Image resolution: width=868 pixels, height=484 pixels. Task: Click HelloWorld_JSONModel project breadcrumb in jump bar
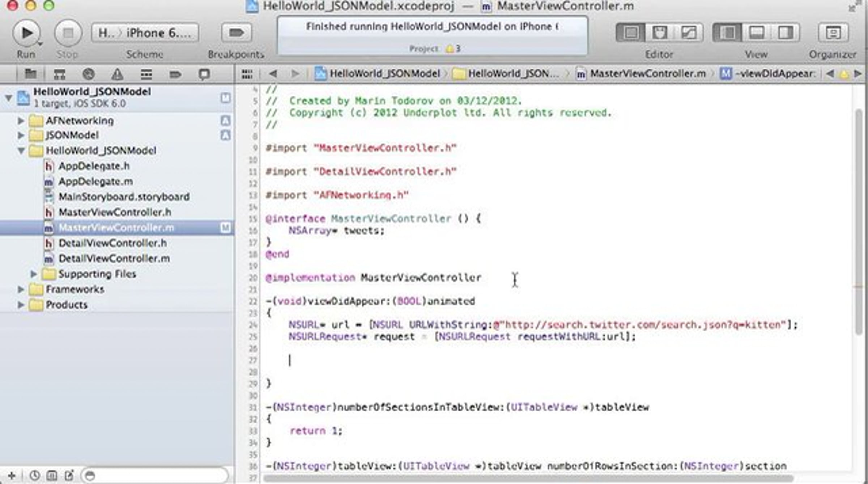click(377, 74)
